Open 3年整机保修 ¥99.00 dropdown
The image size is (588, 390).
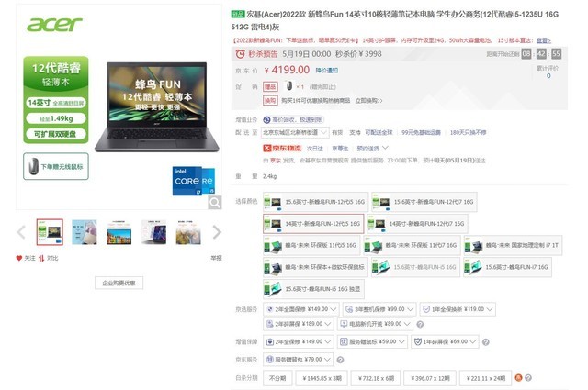[379, 309]
